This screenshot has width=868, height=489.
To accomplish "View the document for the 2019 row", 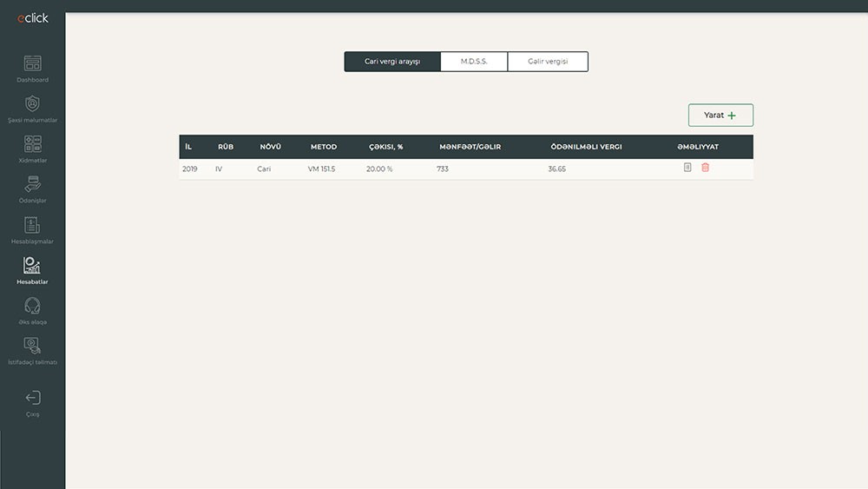I will click(x=687, y=168).
